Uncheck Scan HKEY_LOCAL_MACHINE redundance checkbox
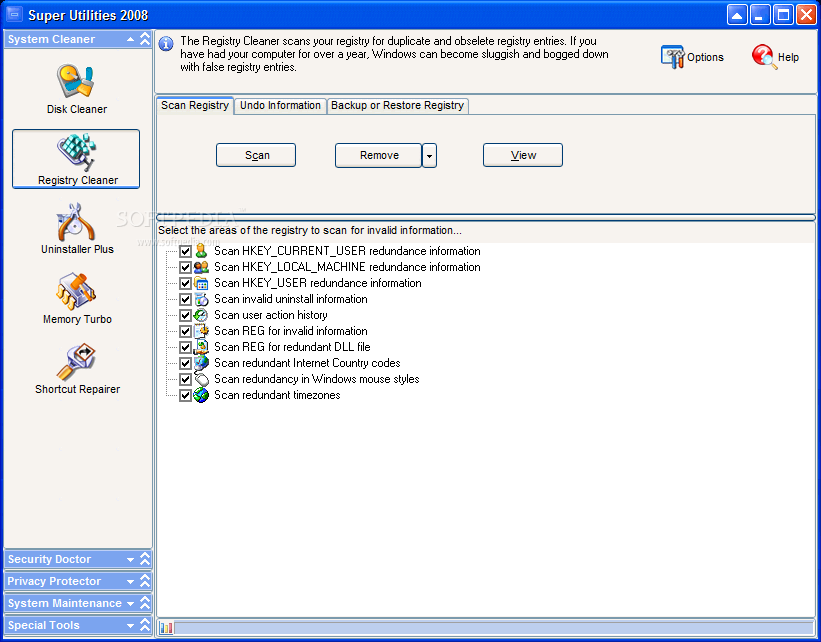821x642 pixels. pyautogui.click(x=185, y=268)
